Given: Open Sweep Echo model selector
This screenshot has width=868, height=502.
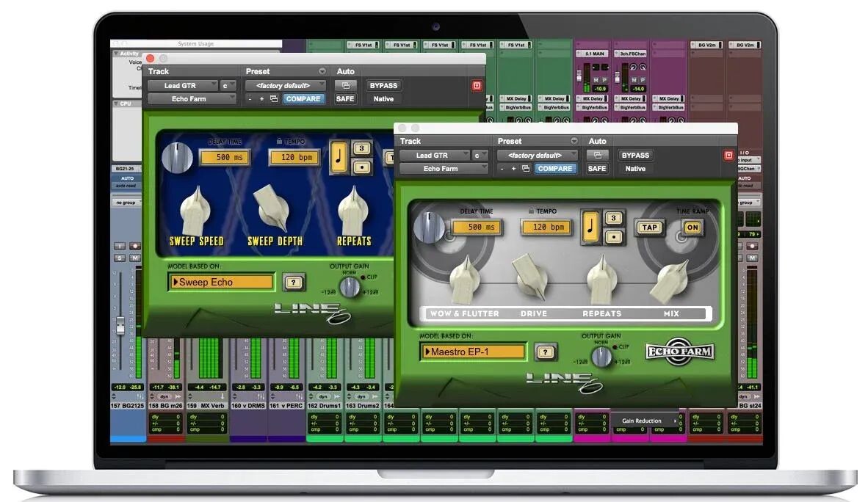Looking at the screenshot, I should (x=221, y=283).
